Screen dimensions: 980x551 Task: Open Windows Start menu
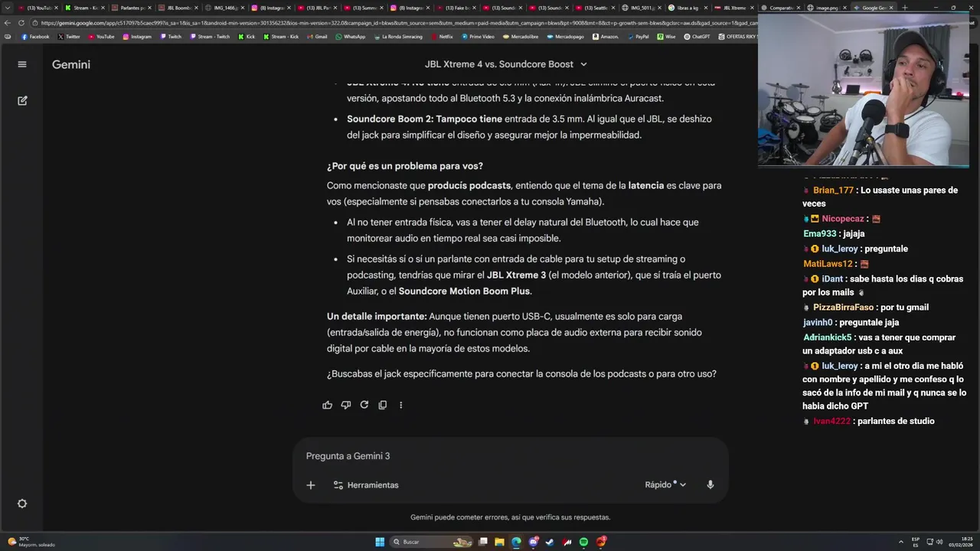tap(380, 542)
